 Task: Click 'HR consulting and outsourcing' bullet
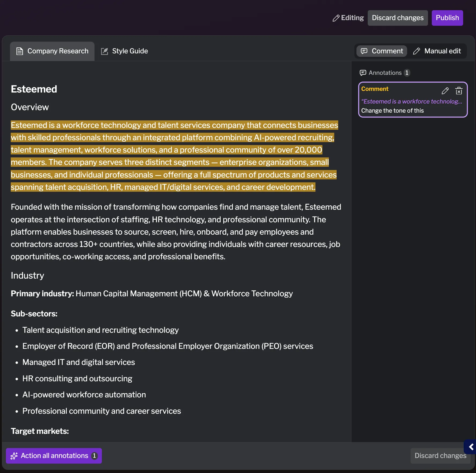77,378
